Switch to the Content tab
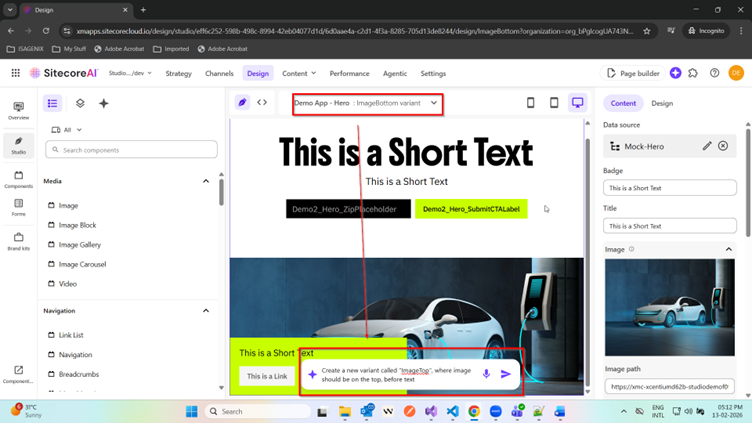 point(623,103)
